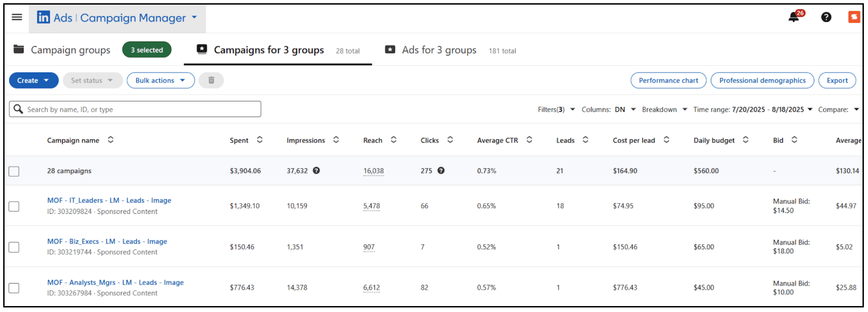
Task: Click the Impressions info question icon
Action: (x=316, y=170)
